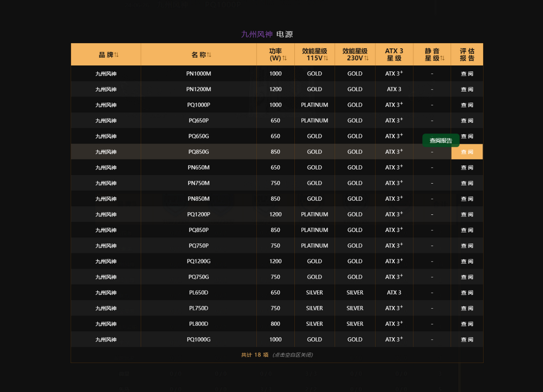Screen dimensions: 543x392
Task: Click the sort arrows beside 名称 header
Action: tap(209, 55)
